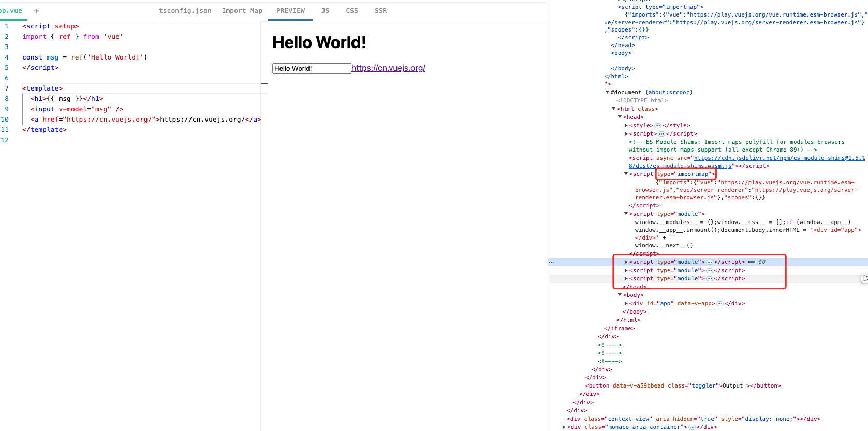Click the </template> closing tag line

[45, 130]
